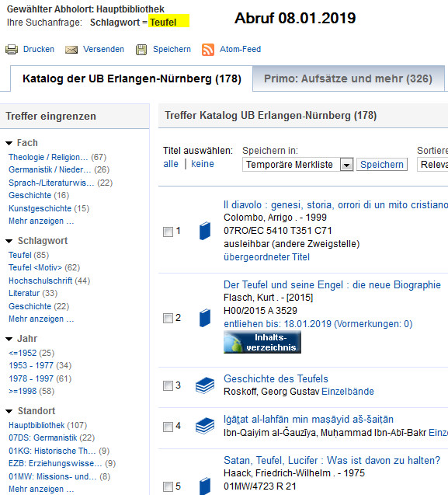Click the stacked books icon for result 4
Viewport: 448px width, 495px height.
205,426
